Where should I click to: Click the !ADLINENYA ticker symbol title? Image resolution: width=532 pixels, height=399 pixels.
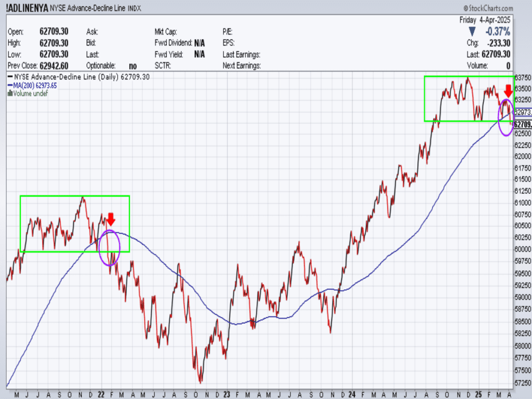point(27,8)
